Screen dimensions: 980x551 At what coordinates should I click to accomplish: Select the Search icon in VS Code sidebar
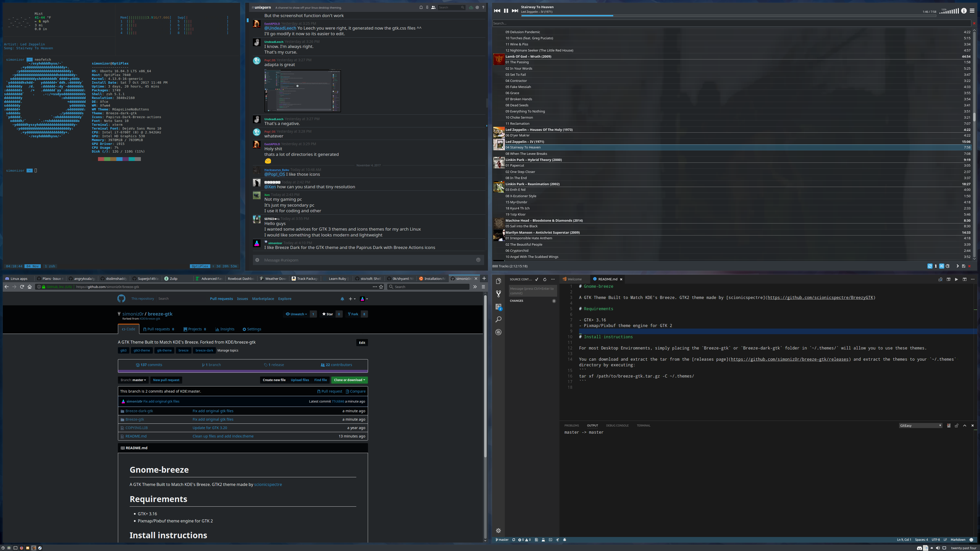click(498, 319)
